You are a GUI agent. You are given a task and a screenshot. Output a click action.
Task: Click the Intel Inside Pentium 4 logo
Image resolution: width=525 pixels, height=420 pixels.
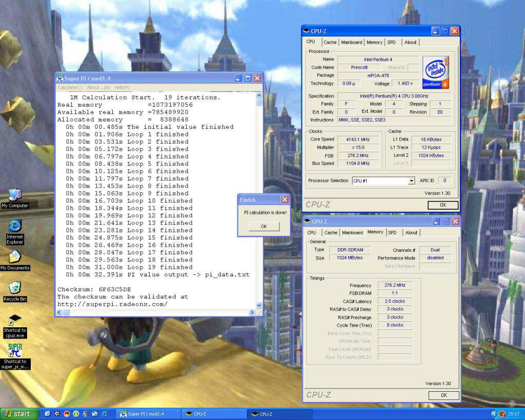pos(436,72)
